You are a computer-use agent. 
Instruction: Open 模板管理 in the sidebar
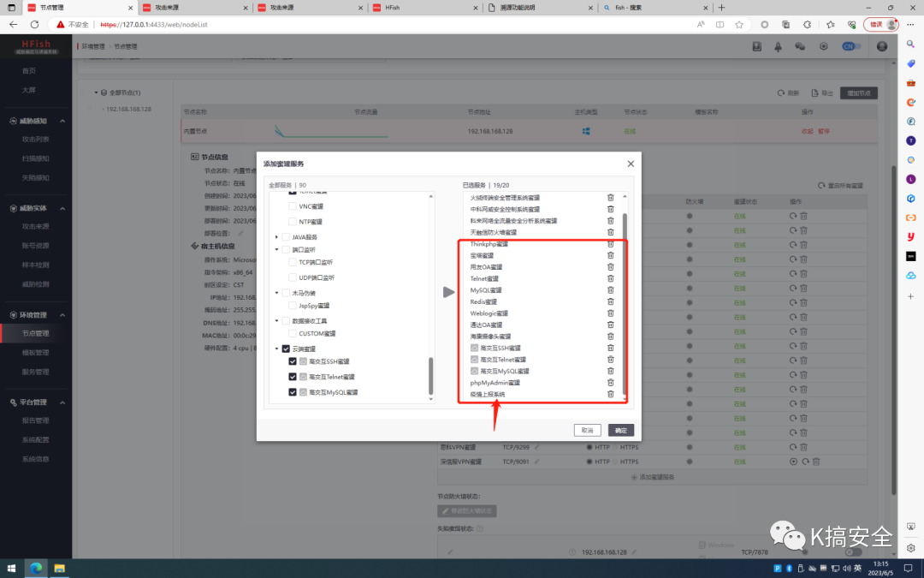[35, 353]
